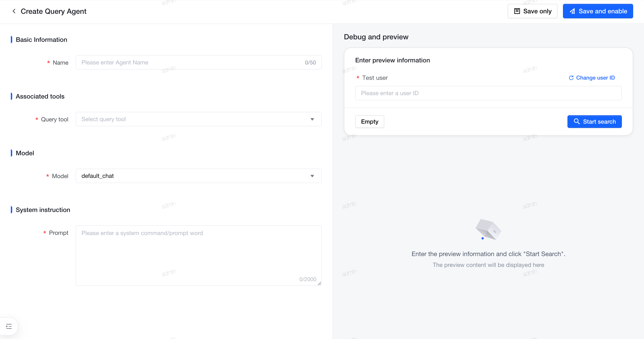Screen dimensions: 644x339
Task: Click into the Prompt system command textarea
Action: [x=198, y=255]
